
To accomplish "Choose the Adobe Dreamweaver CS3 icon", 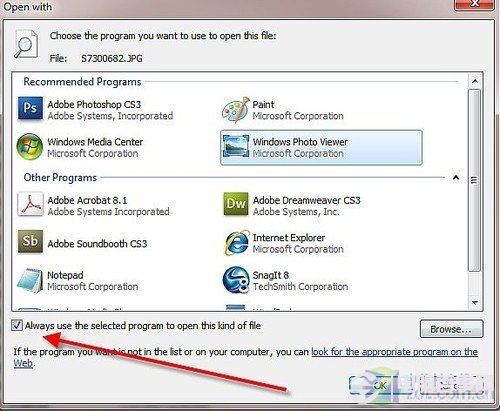I will pyautogui.click(x=236, y=204).
